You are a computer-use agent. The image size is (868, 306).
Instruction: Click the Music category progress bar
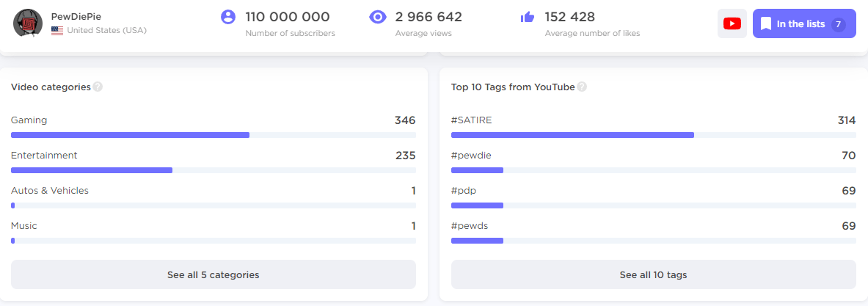point(213,241)
